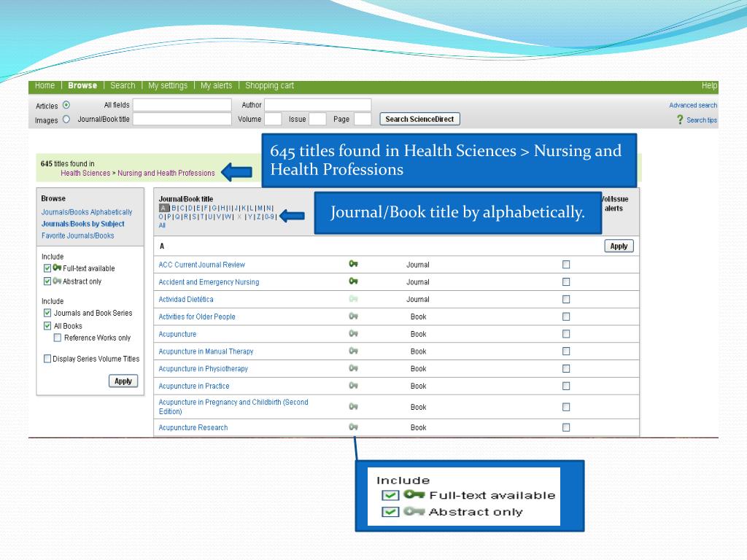Image resolution: width=747 pixels, height=560 pixels.
Task: Open Favorite Journals/Books
Action: 77,236
